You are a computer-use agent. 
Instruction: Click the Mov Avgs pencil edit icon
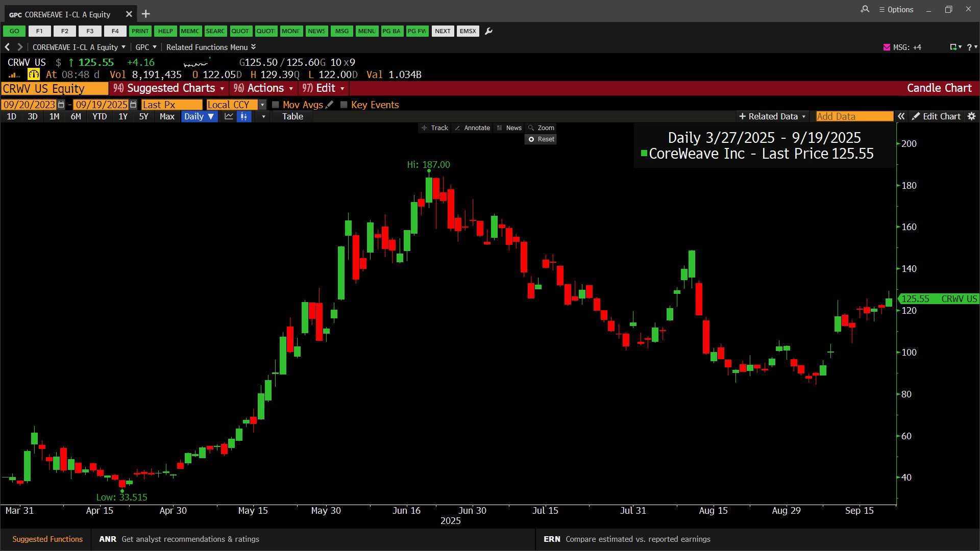coord(330,105)
